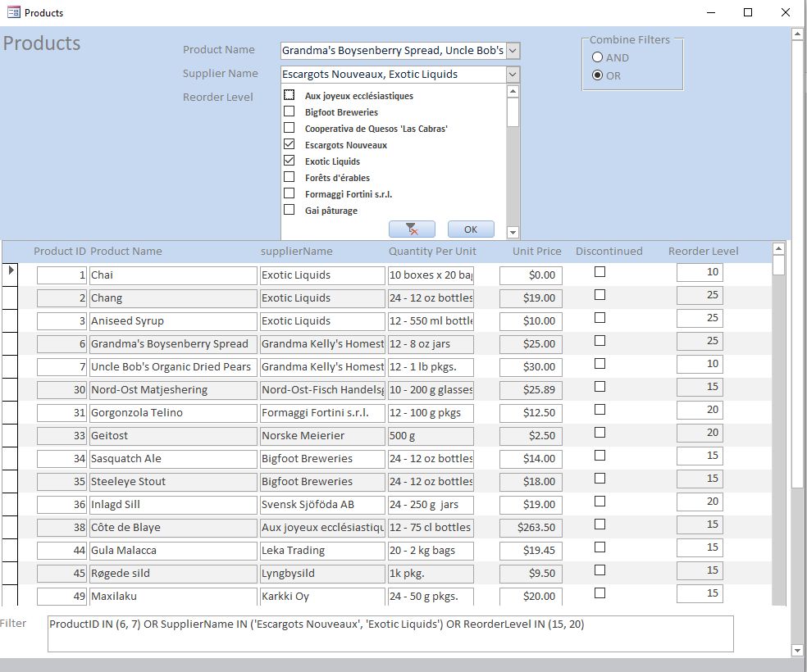Collapse the Supplier Name dropdown arrow
Image resolution: width=807 pixels, height=672 pixels.
pyautogui.click(x=513, y=75)
